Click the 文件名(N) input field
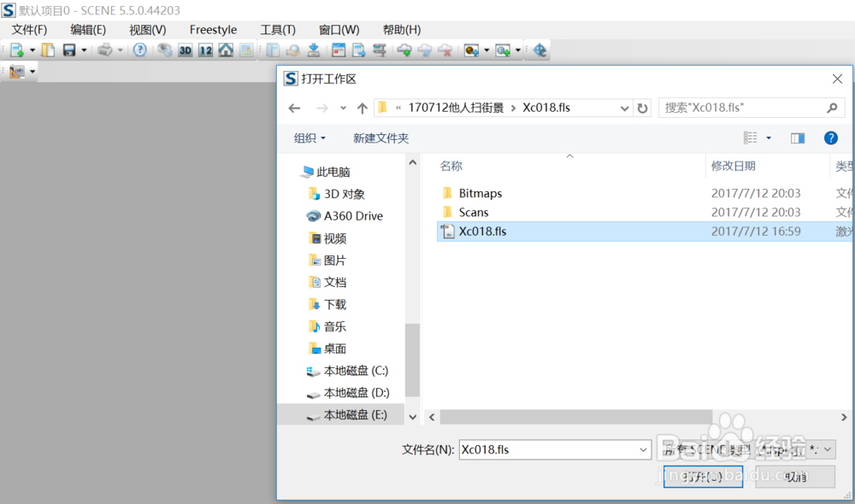The height and width of the screenshot is (504, 855). [x=555, y=449]
